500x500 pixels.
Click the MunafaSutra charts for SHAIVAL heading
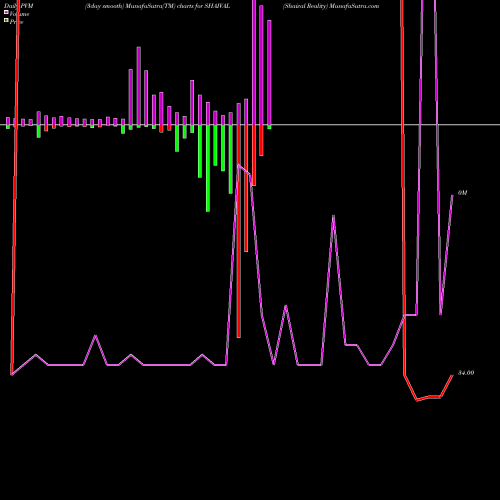tap(157, 6)
